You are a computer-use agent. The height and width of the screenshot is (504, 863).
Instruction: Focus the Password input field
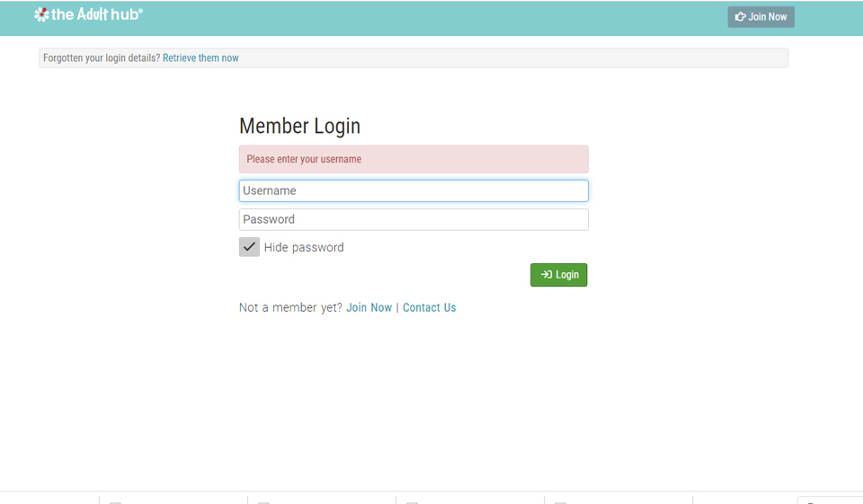click(x=414, y=219)
